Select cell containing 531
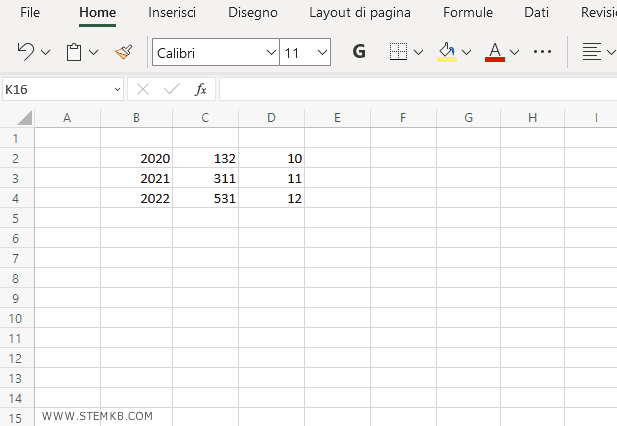 pos(205,198)
